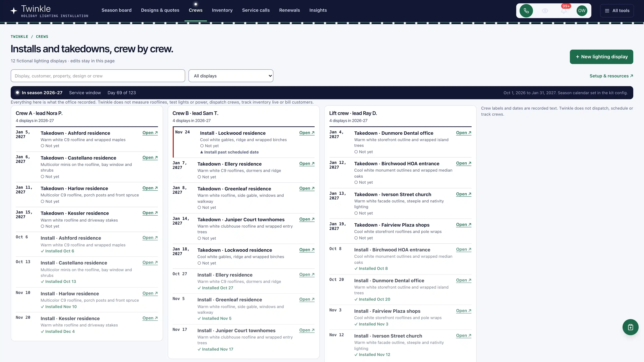The width and height of the screenshot is (644, 362).
Task: Open the floating clipboard button
Action: (x=630, y=327)
